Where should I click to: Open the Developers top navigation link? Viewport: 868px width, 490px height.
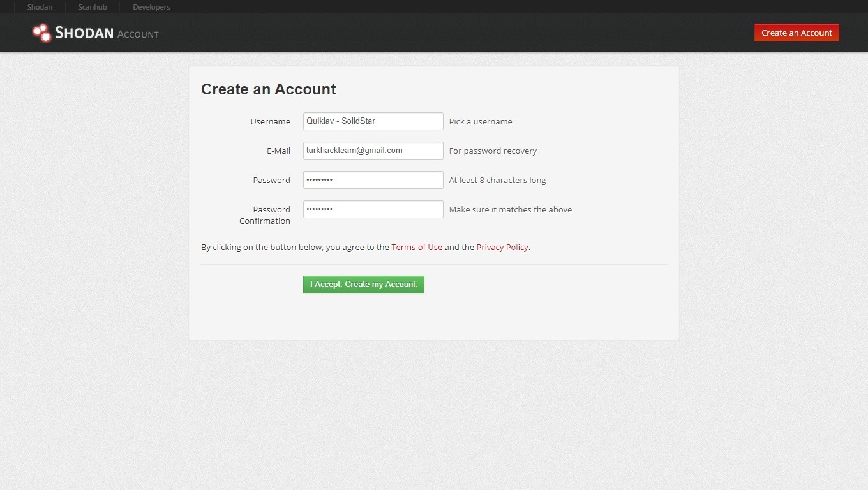point(151,7)
